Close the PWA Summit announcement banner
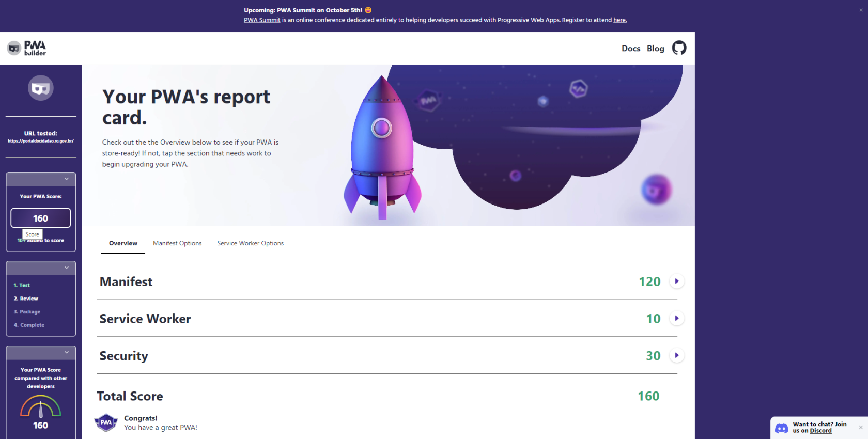Screen dimensions: 868x439 (861, 10)
